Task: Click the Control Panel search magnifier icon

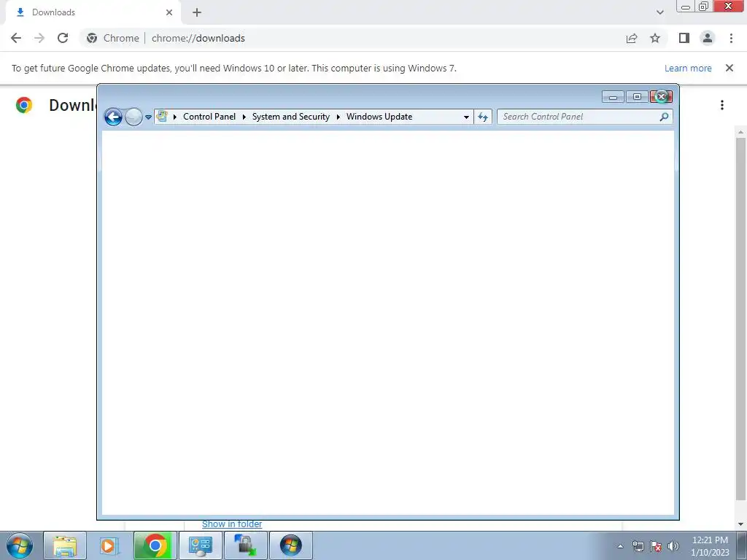Action: 664,117
